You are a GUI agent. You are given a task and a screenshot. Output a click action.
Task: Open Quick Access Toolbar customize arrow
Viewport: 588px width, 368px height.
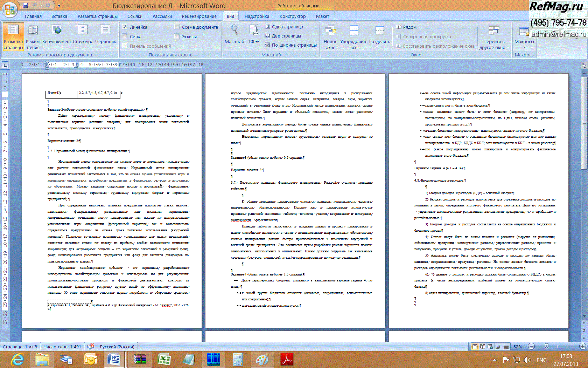[x=59, y=6]
